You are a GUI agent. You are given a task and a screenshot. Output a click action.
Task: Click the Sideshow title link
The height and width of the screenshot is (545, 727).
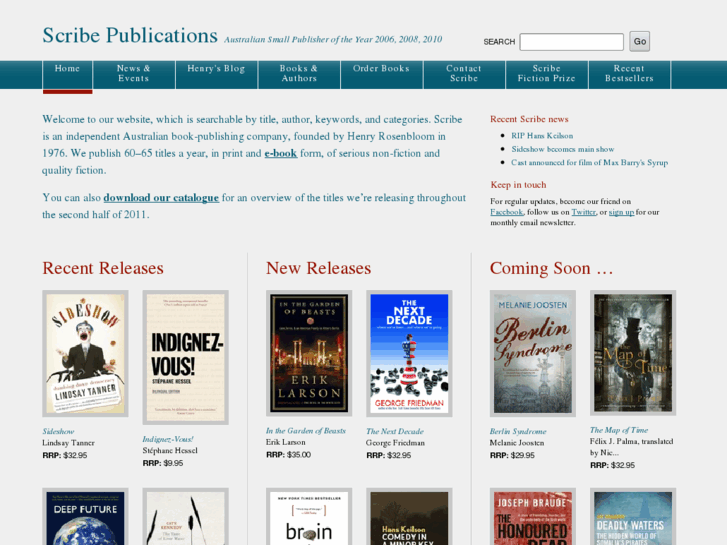(x=58, y=431)
